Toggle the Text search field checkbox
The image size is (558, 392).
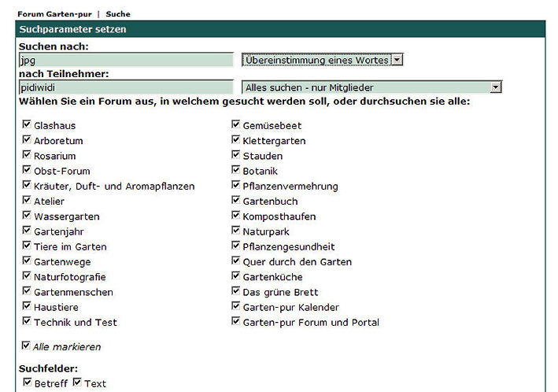point(77,383)
